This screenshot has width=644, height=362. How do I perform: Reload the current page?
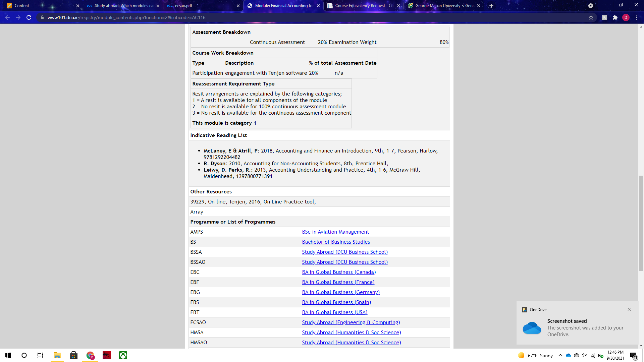click(x=29, y=17)
